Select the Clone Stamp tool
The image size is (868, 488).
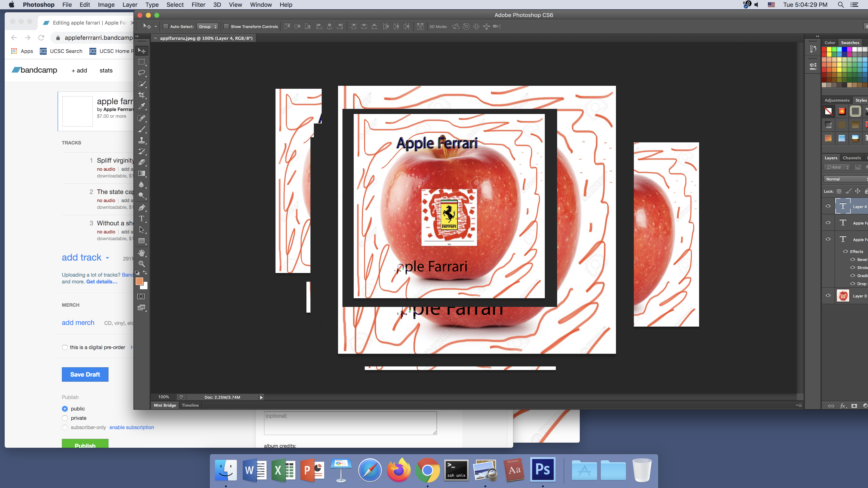[x=142, y=140]
